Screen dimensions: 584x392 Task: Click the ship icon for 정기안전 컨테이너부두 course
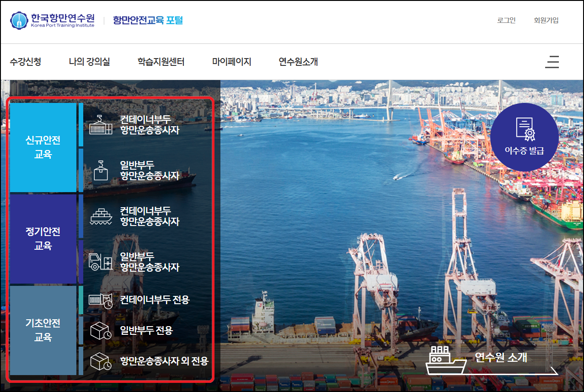click(x=101, y=215)
